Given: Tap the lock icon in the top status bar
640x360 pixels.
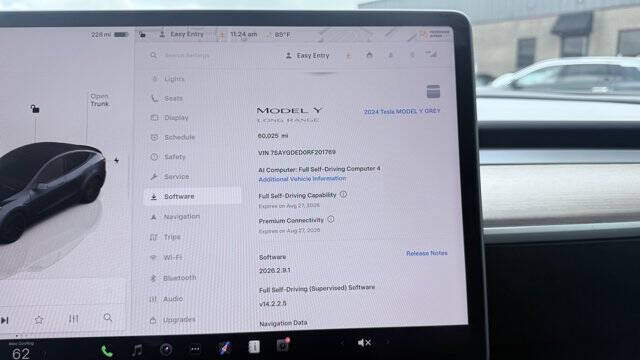Looking at the screenshot, I should [x=142, y=34].
